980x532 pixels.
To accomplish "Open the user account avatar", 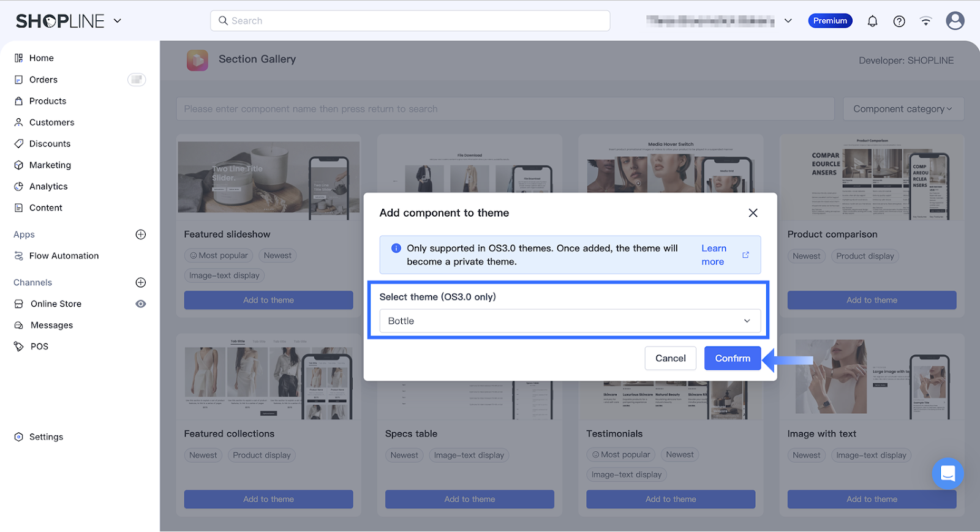I will [x=955, y=21].
